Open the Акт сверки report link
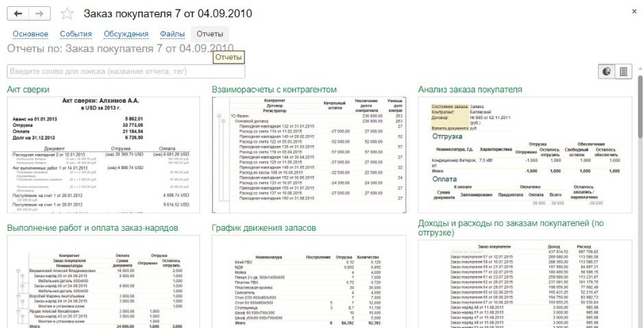Screen dimensions: 644x328 click(x=29, y=90)
